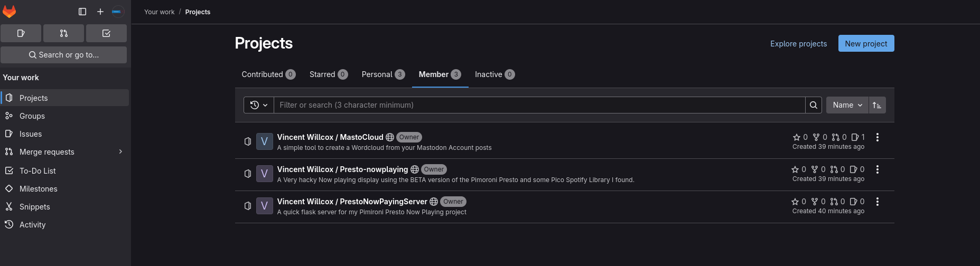Open the user avatar menu
Viewport: 980px width, 266px height.
(x=117, y=12)
